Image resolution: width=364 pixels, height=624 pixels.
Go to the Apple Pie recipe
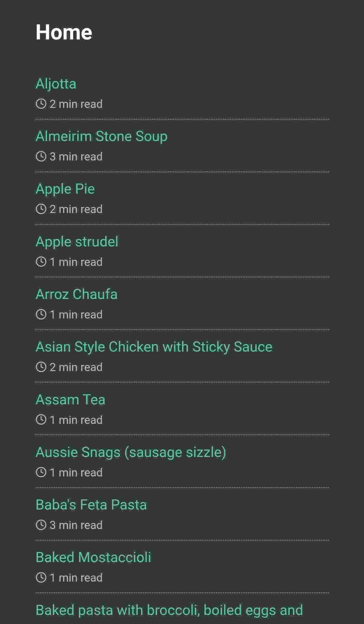pyautogui.click(x=65, y=189)
